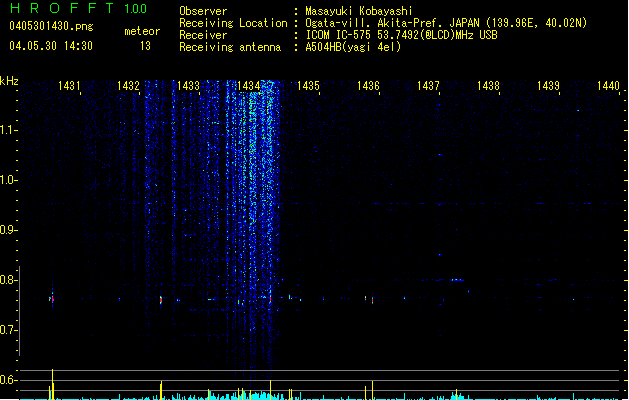
Task: Click the red meteor echo near 1436
Action: pos(373,300)
